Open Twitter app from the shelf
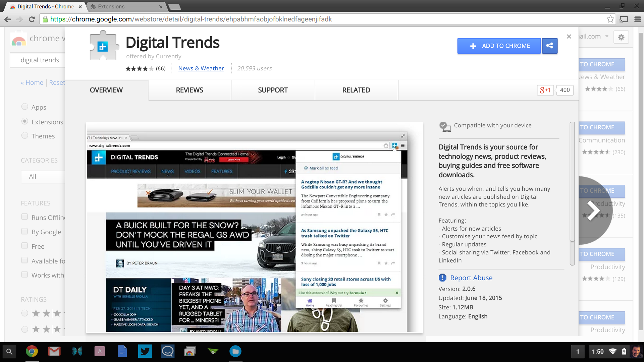 pos(145,352)
